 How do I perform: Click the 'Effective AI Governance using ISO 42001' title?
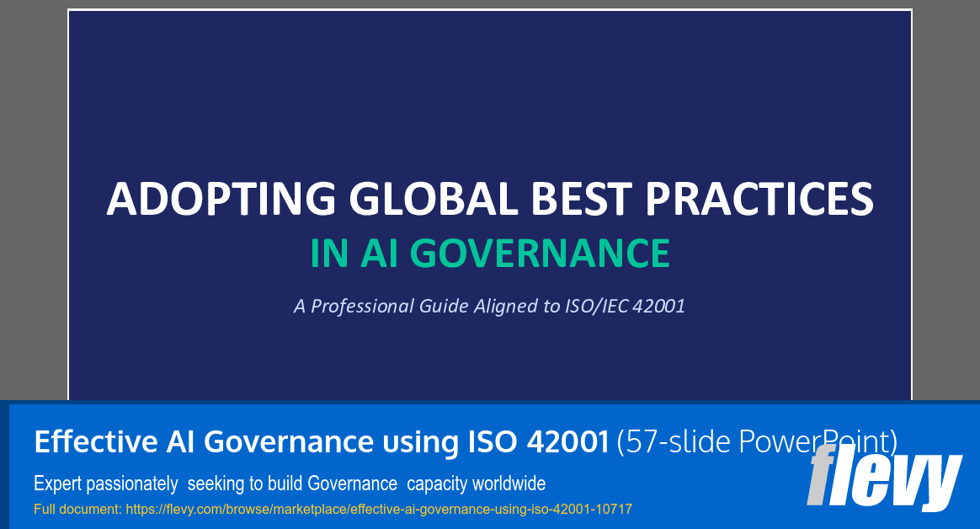coord(320,441)
